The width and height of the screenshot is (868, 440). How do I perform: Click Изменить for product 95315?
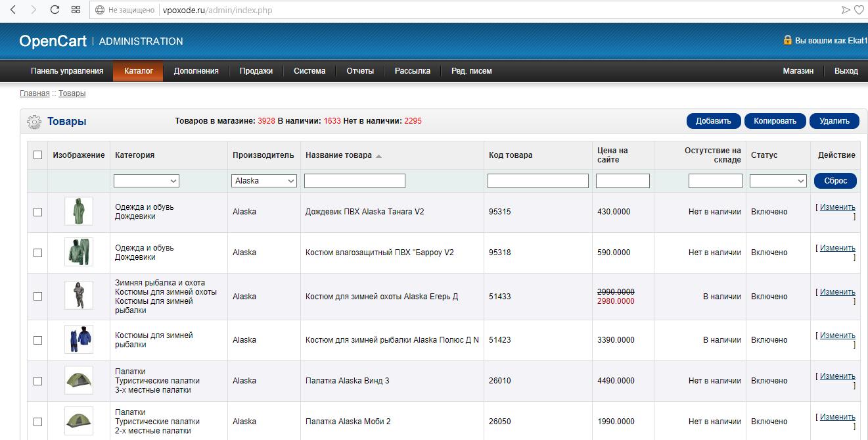coord(838,207)
